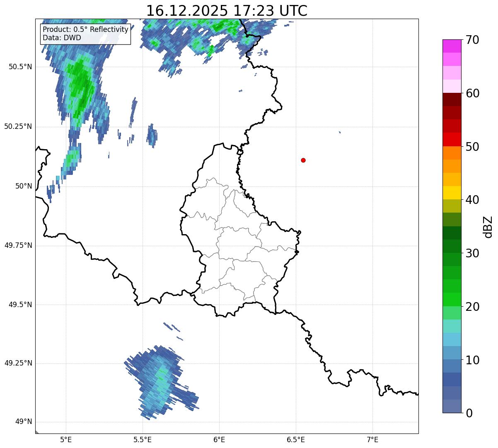Click the 49.75°N latitude label
Viewport: 498px width, 448px height.
(x=18, y=245)
